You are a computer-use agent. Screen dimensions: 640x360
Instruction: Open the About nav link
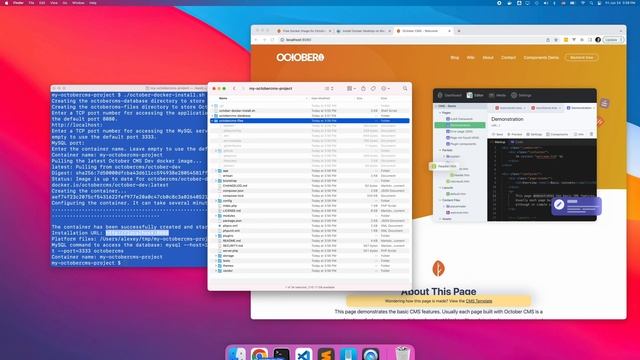point(488,58)
